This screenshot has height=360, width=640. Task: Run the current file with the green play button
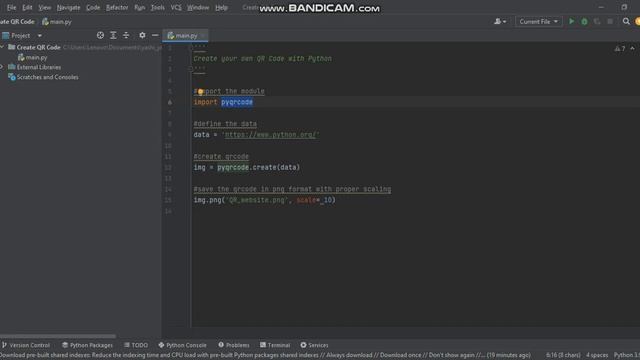pyautogui.click(x=571, y=21)
